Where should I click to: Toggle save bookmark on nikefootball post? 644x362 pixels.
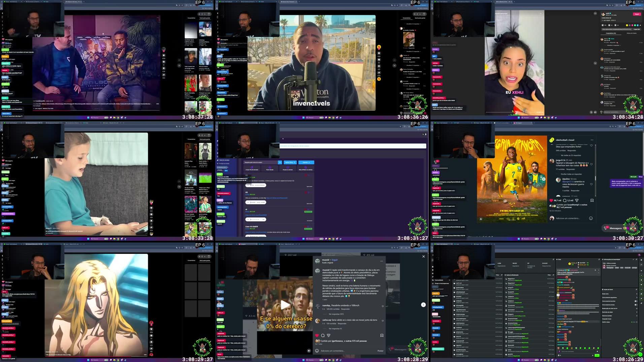(592, 200)
